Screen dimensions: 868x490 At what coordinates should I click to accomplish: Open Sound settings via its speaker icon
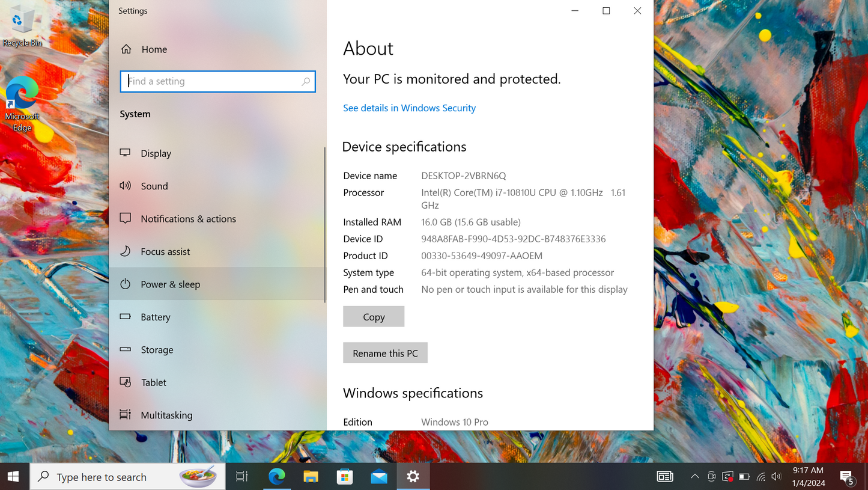pyautogui.click(x=125, y=186)
